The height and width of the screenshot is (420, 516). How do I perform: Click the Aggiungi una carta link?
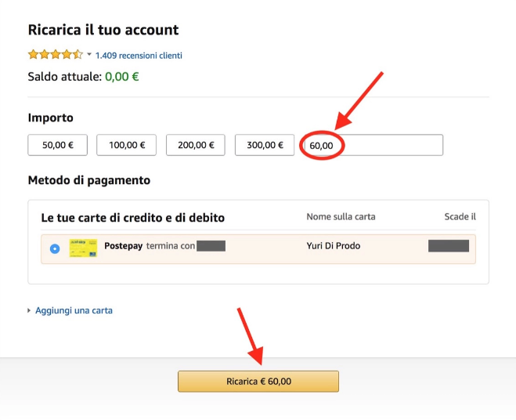tap(74, 310)
